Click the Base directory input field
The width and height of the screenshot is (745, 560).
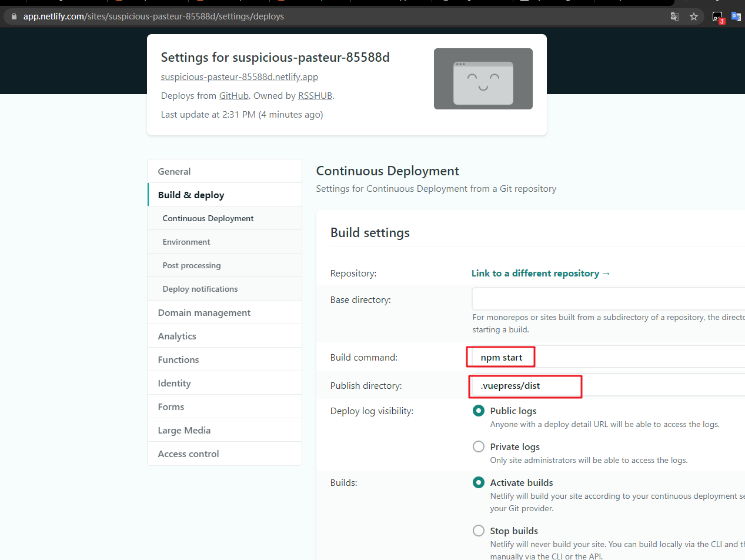[x=608, y=299]
